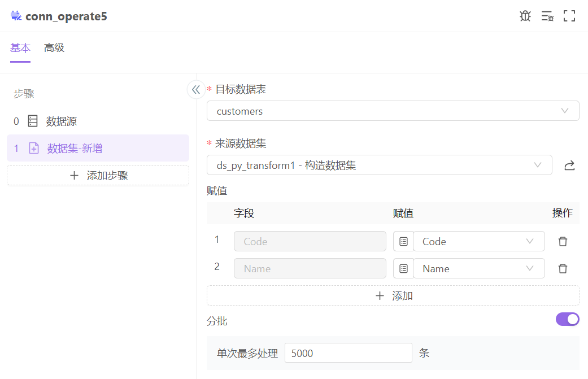Switch to the 高级 tab

54,48
